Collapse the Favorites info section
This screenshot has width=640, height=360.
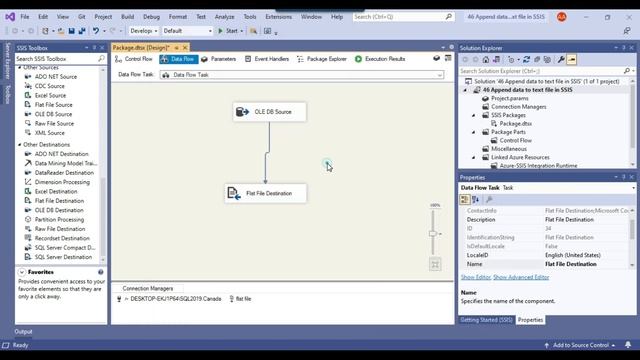22,272
